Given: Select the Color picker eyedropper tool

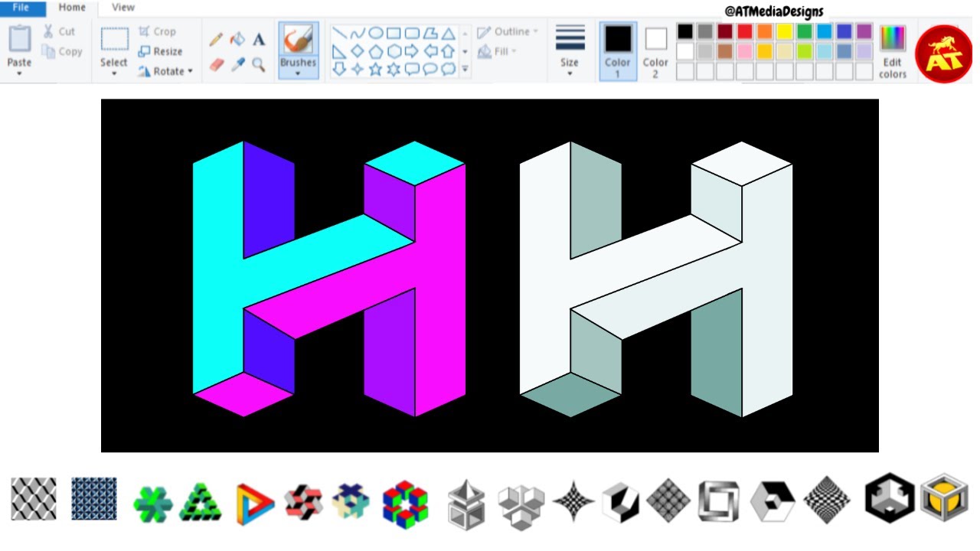Looking at the screenshot, I should [x=238, y=64].
